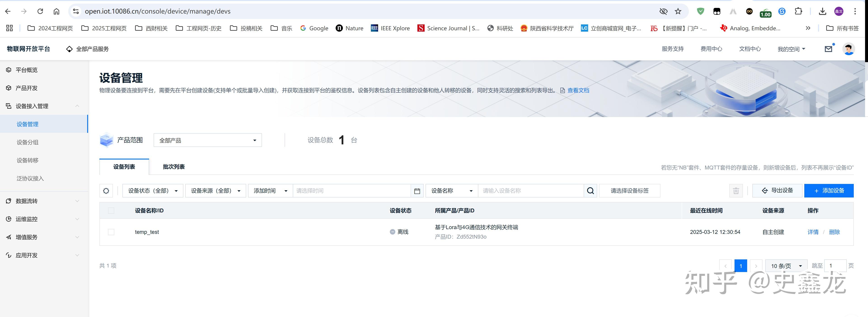Click the 全部产品服务 diamond icon
Viewport: 868px width, 317px height.
[x=69, y=49]
